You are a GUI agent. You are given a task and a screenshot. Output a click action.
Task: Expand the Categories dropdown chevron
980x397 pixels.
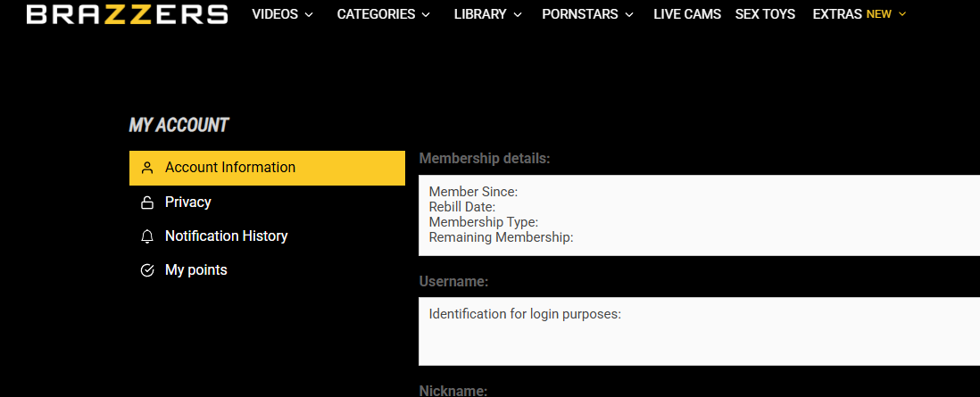click(x=426, y=15)
